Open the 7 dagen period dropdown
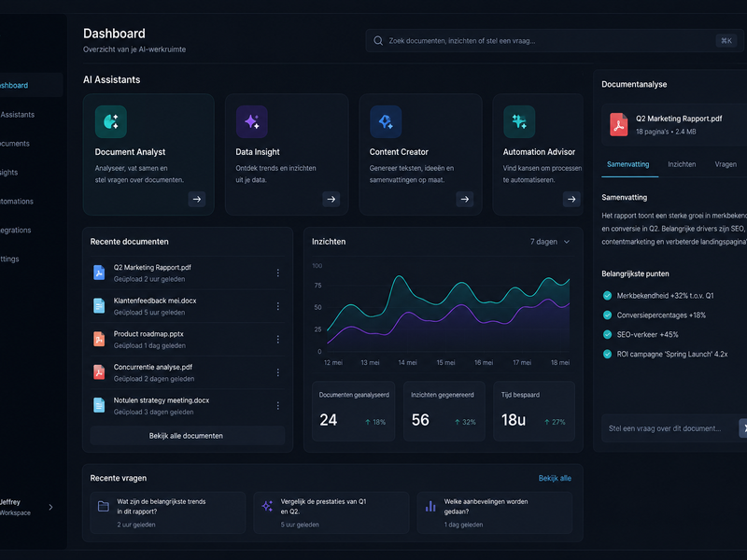 click(550, 242)
